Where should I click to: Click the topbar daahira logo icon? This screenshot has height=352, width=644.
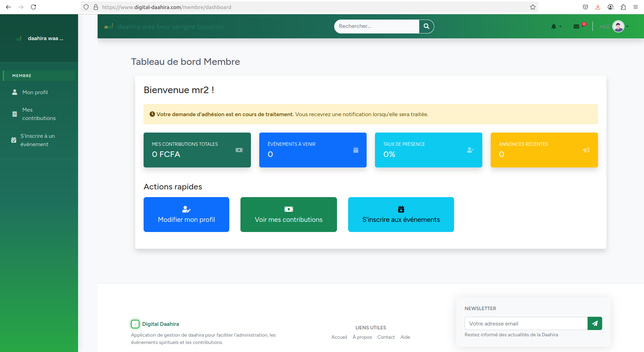tap(109, 26)
